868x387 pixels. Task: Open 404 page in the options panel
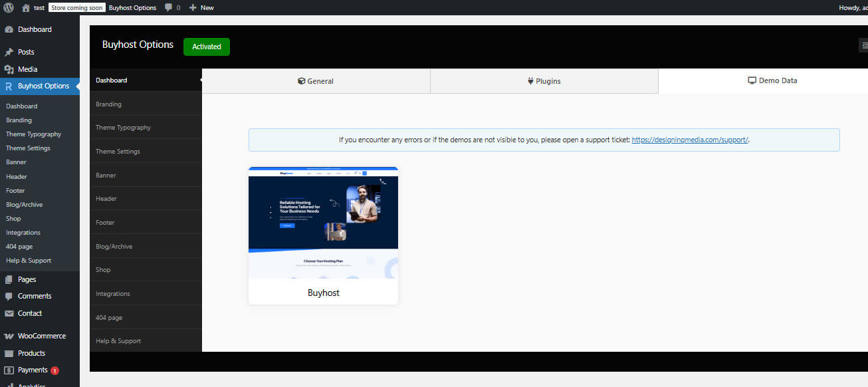coord(146,317)
